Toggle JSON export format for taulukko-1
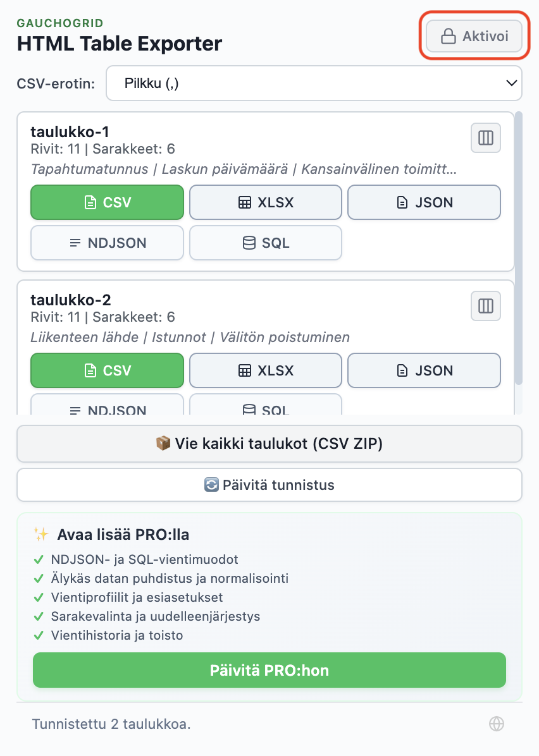The height and width of the screenshot is (756, 539). [x=424, y=202]
